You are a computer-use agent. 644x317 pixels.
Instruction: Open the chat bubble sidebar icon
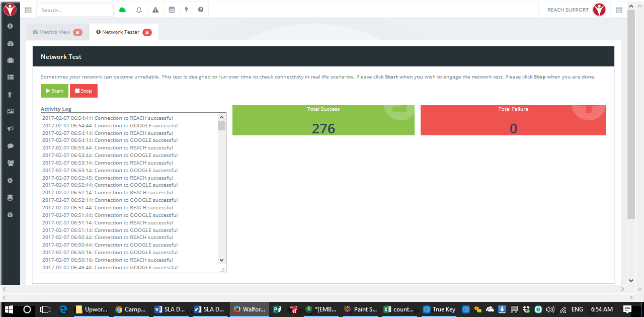point(10,146)
